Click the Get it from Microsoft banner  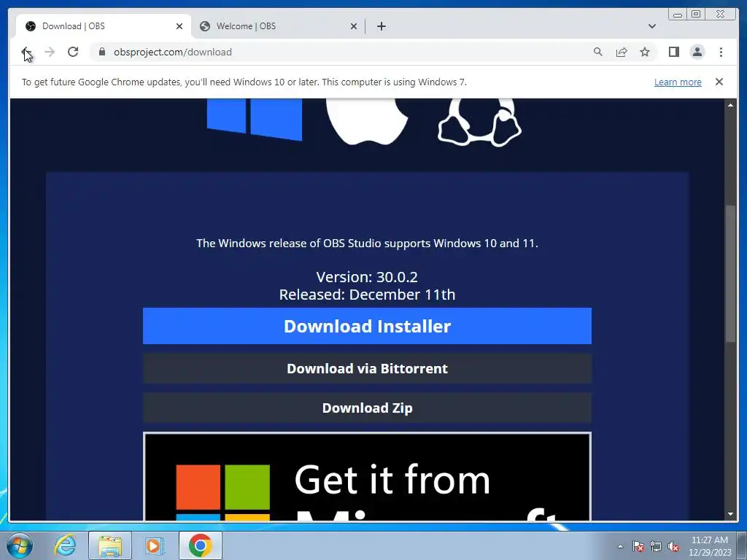[x=367, y=477]
